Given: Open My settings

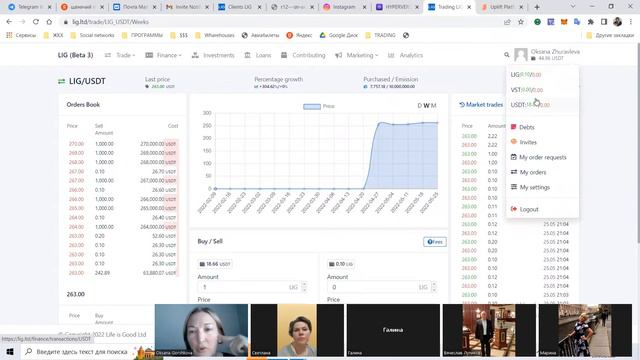Looking at the screenshot, I should [x=542, y=187].
